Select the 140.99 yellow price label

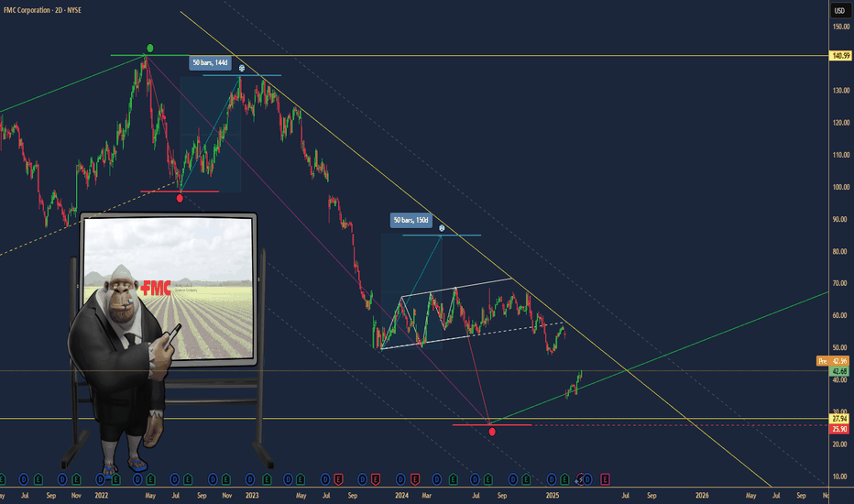click(840, 56)
